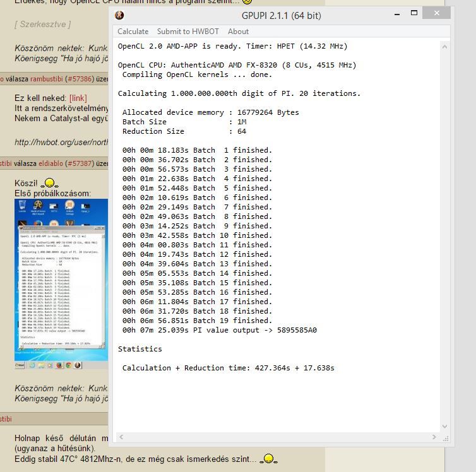Open the hwbot.org user signature link

61,142
